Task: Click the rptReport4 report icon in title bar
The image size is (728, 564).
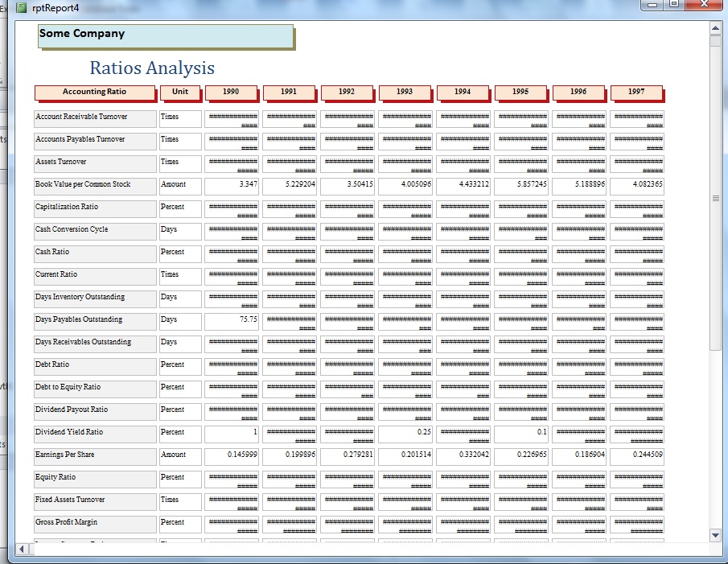Action: 22,8
